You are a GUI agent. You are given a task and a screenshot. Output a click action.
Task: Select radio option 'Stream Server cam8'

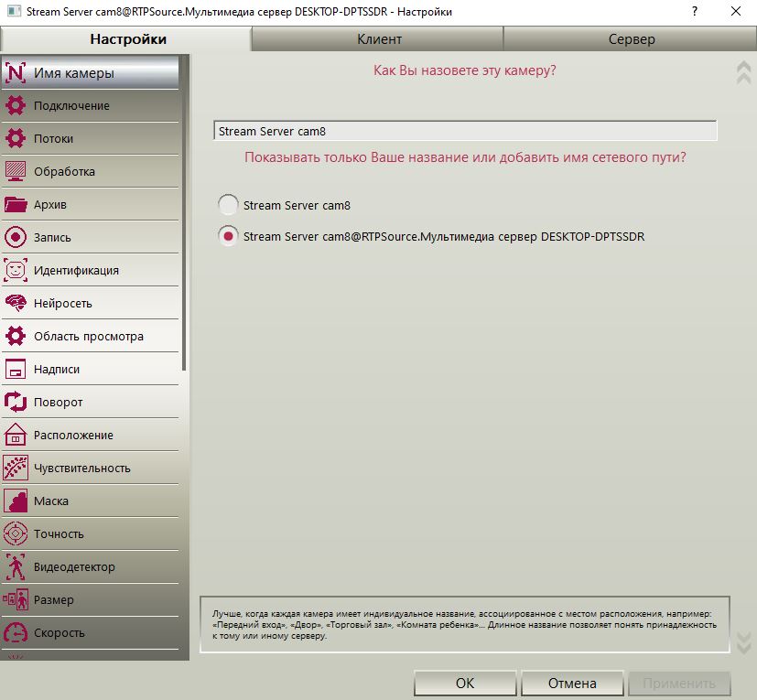coord(228,205)
